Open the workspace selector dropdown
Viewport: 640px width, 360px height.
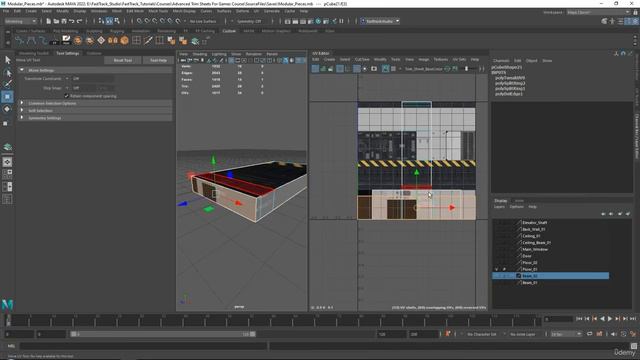pyautogui.click(x=598, y=12)
